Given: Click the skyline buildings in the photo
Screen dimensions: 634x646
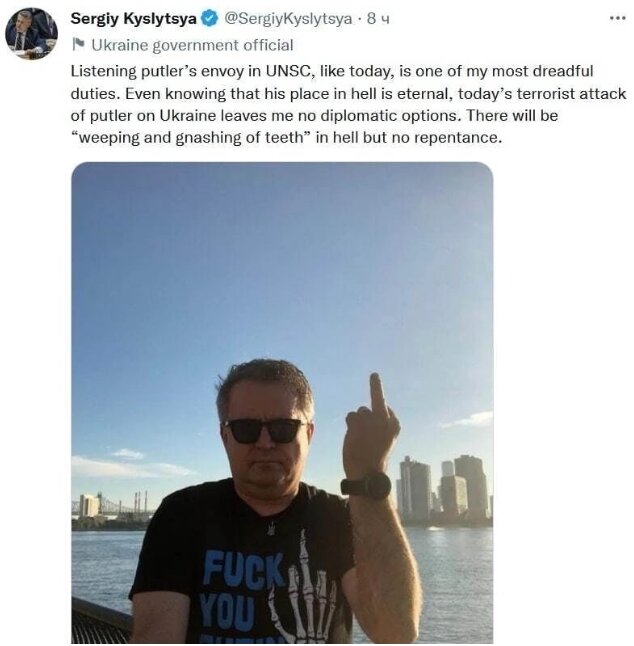Looking at the screenshot, I should pos(444,488).
